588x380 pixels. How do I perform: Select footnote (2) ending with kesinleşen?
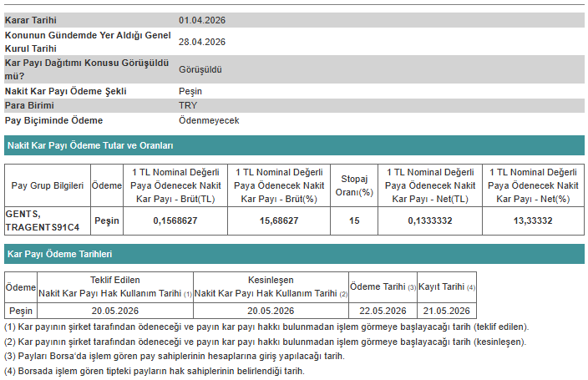[x=265, y=342]
